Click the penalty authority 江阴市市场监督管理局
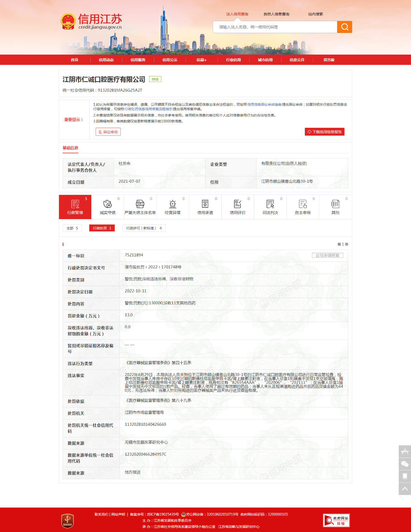411x532 pixels. tap(144, 412)
